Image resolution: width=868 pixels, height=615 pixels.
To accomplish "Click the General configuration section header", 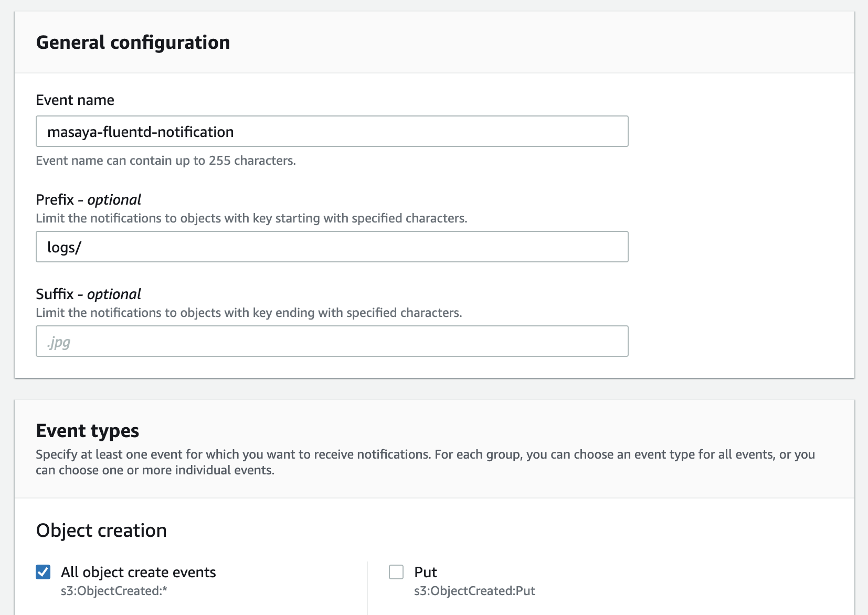I will coord(133,42).
